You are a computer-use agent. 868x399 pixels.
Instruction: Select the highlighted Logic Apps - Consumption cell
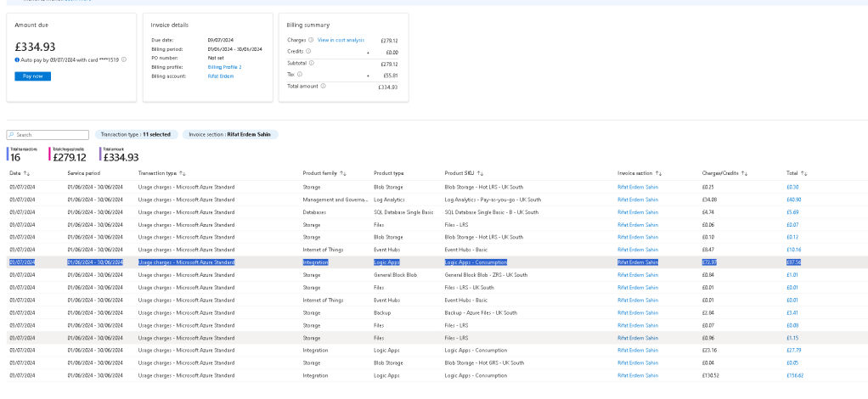[x=476, y=262]
